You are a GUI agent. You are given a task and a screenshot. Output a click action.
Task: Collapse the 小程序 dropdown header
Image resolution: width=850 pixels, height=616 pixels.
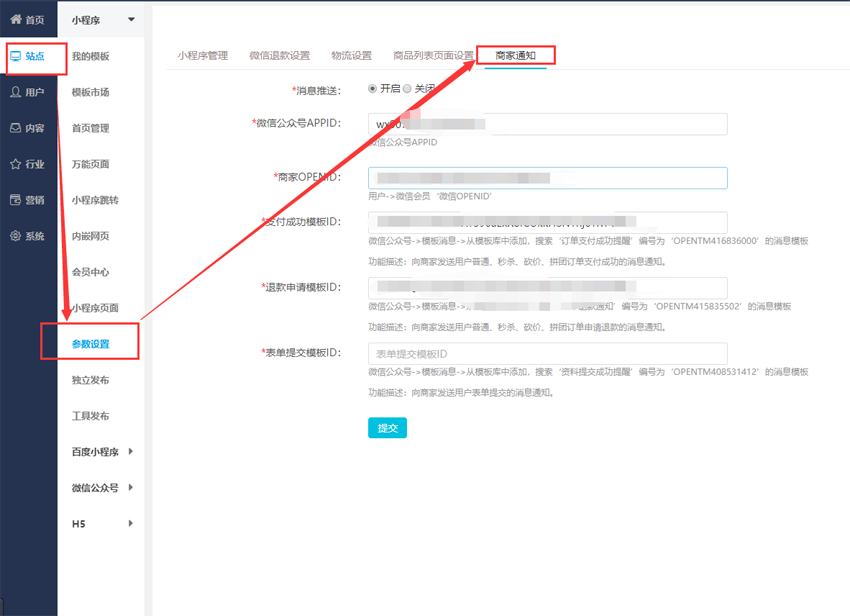[130, 20]
